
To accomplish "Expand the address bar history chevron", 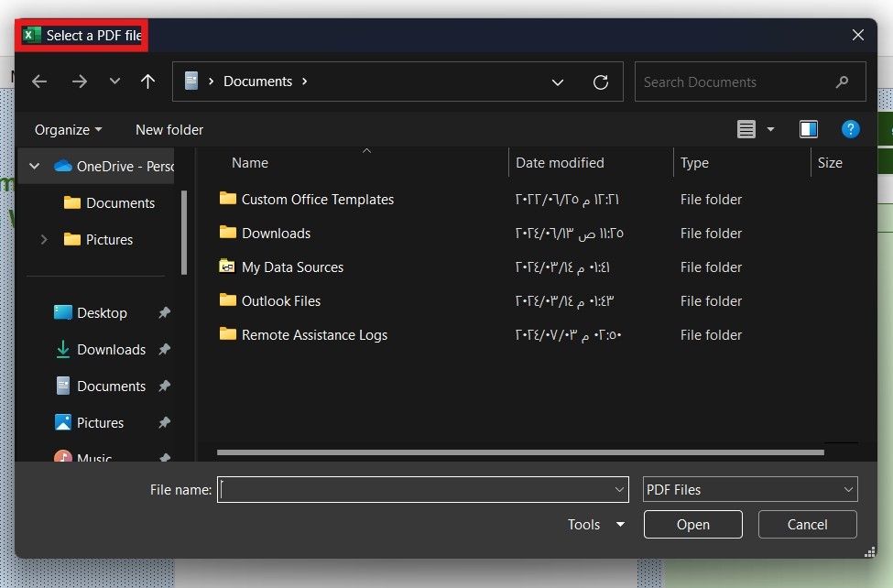I will tap(558, 82).
